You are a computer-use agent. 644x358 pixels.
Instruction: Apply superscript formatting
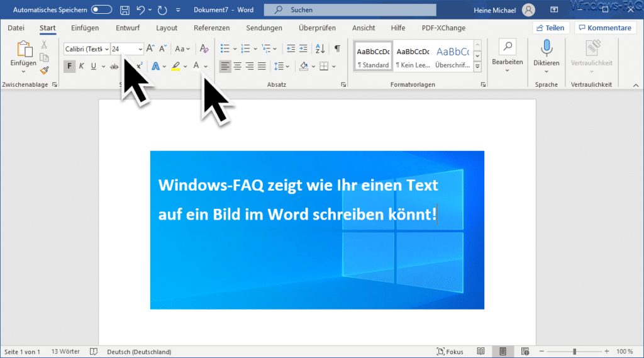click(139, 66)
